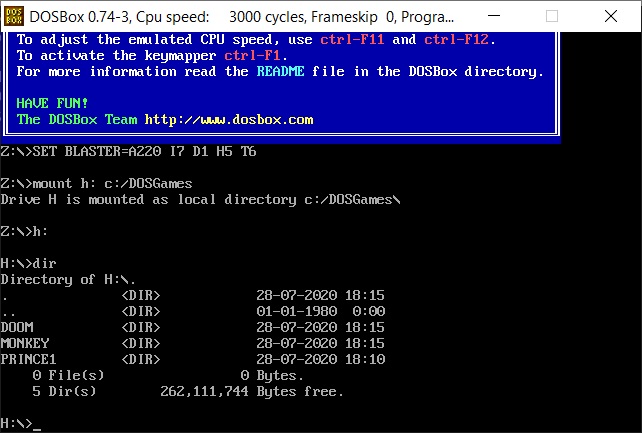Screen dimensions: 642x433
Task: Click the DOSBox icon in the title bar
Action: tap(14, 16)
